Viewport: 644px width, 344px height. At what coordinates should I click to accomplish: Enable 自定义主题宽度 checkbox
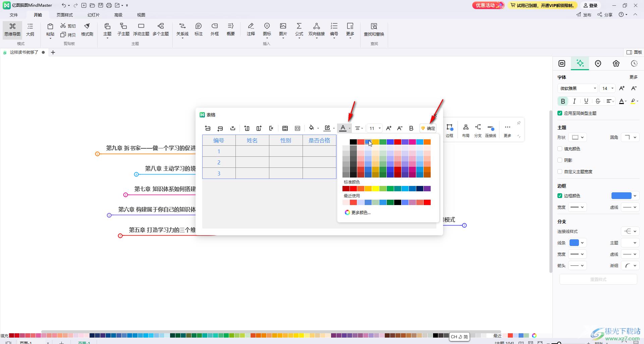click(x=560, y=171)
